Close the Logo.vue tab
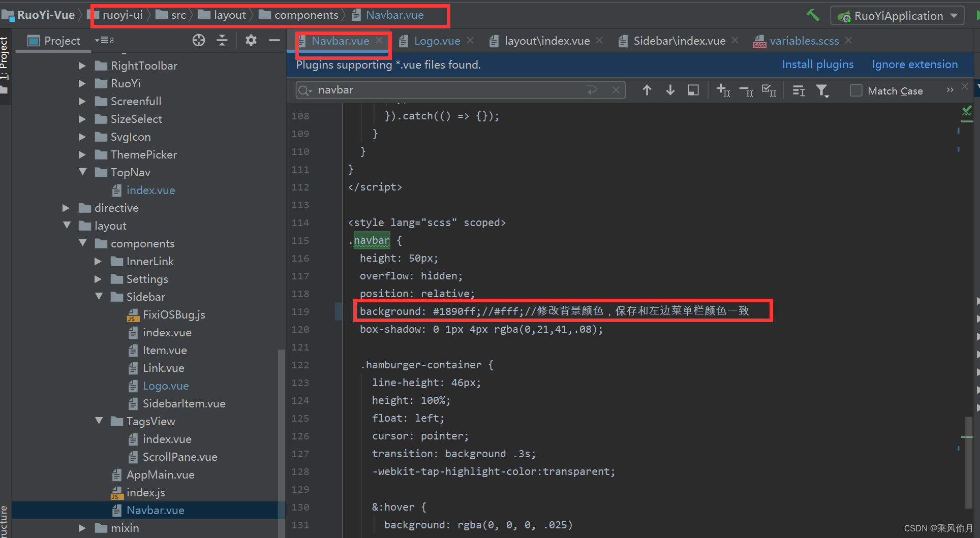The width and height of the screenshot is (980, 538). [x=470, y=41]
